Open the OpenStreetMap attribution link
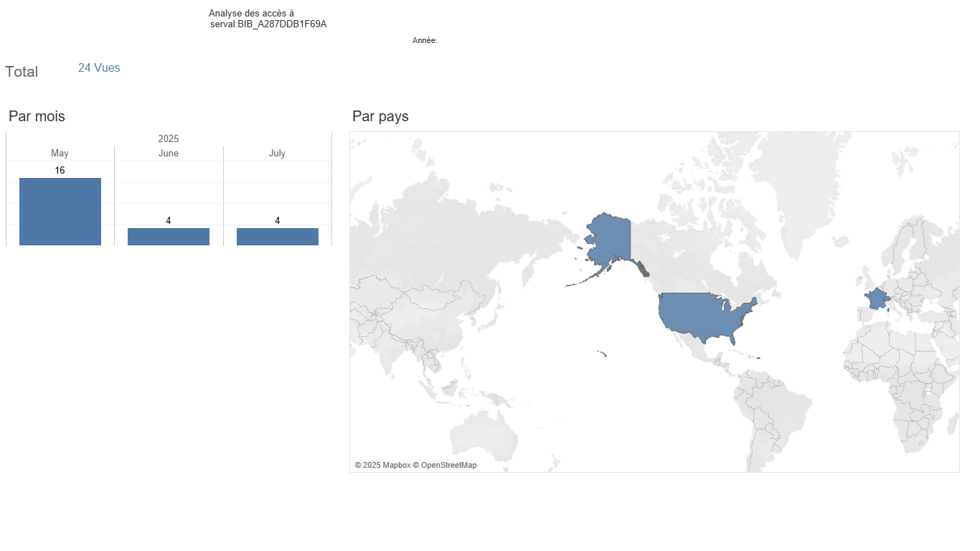980x551 pixels. point(445,466)
